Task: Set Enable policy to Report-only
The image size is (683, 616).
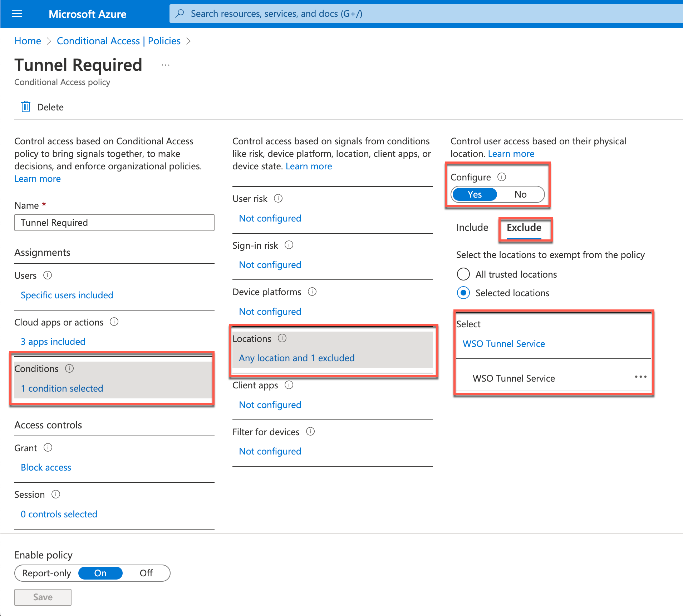Action: pos(46,573)
